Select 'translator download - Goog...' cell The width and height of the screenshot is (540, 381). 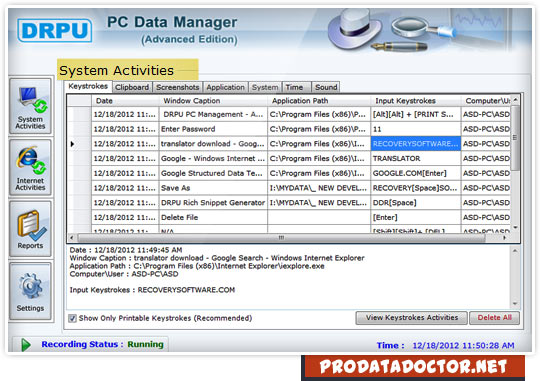[x=213, y=144]
